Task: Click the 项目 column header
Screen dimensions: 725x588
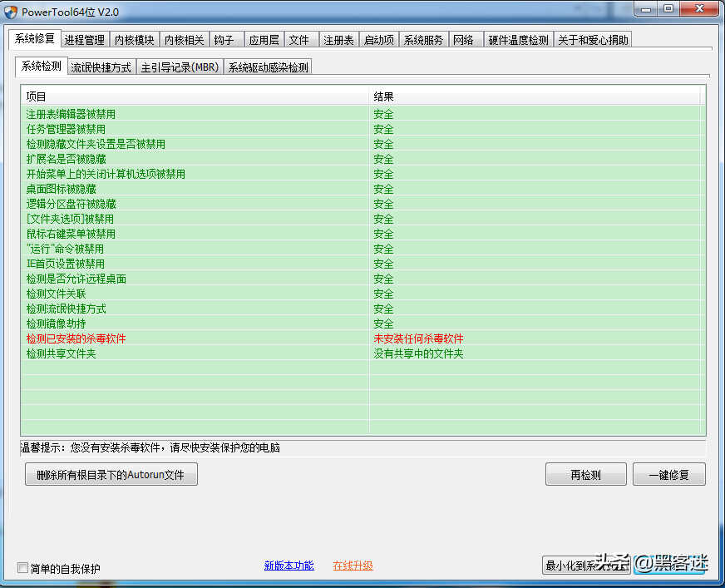Action: click(195, 96)
